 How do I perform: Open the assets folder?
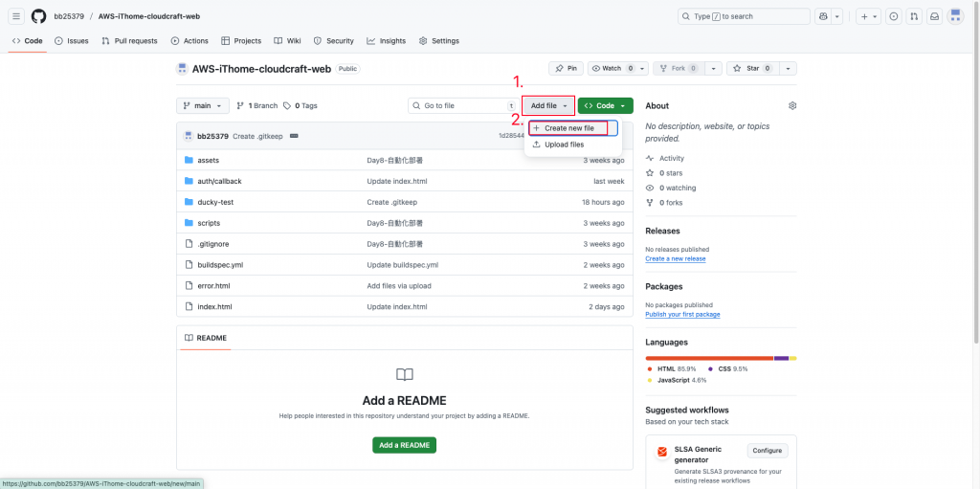pyautogui.click(x=208, y=160)
